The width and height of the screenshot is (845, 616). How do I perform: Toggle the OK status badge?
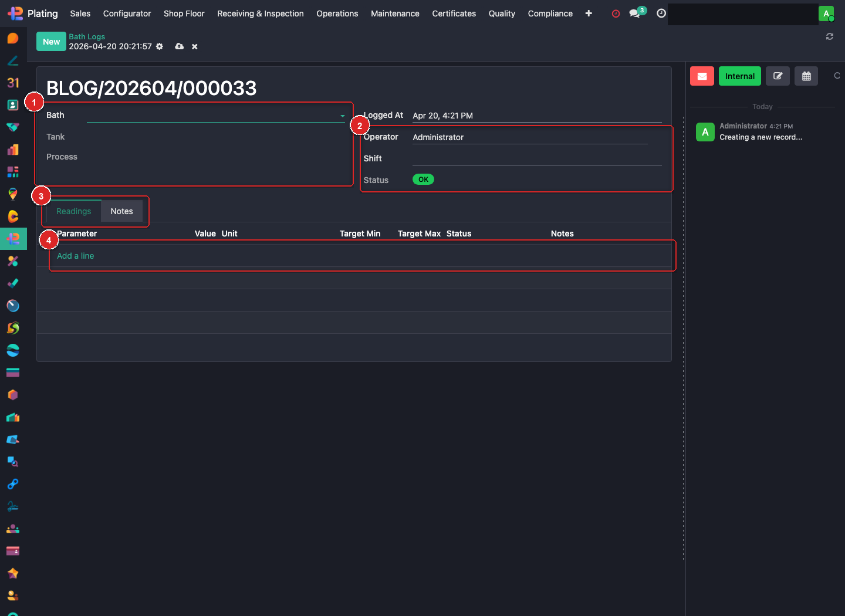[x=423, y=180]
